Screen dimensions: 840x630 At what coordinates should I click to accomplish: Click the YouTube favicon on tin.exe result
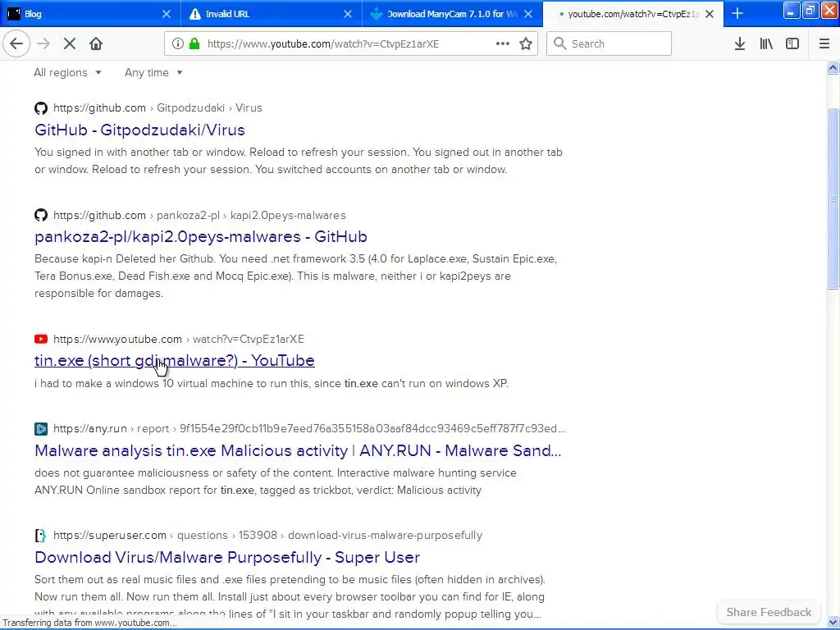click(41, 339)
